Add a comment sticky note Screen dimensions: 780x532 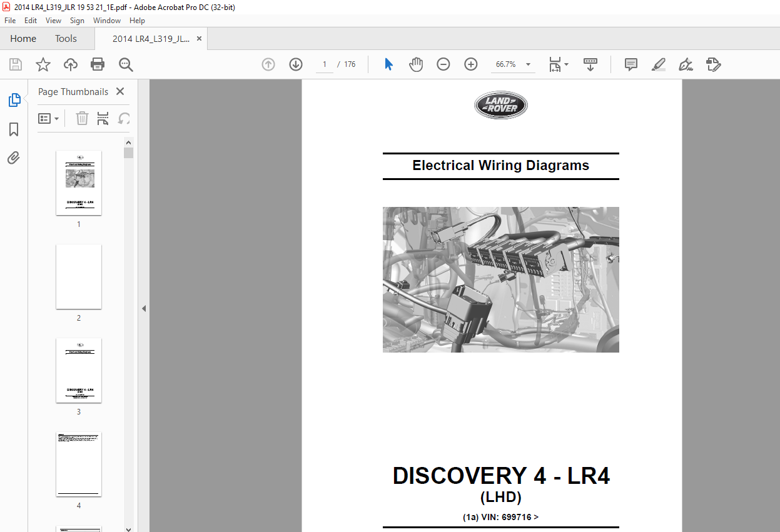coord(631,64)
